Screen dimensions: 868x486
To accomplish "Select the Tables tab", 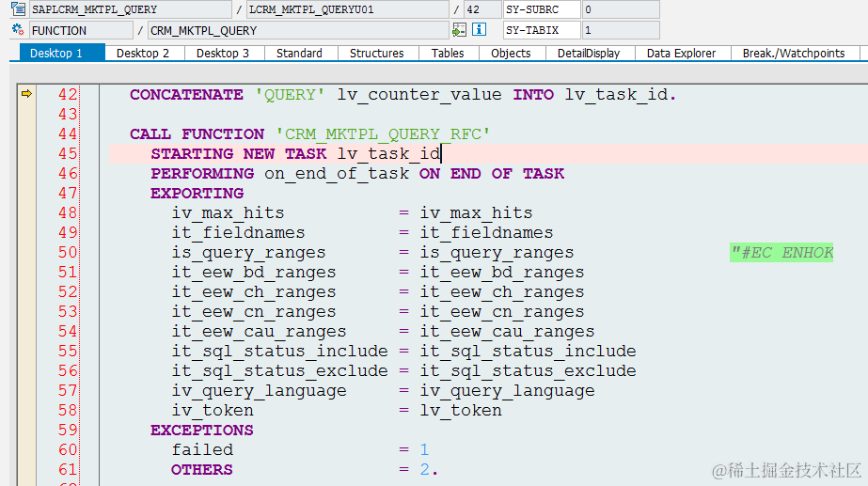I will 448,54.
